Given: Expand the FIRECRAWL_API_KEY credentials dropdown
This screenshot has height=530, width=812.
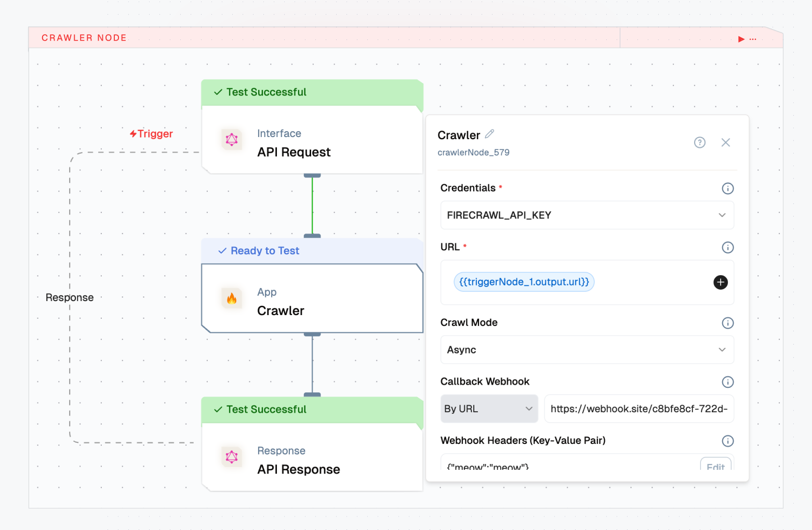Looking at the screenshot, I should (x=587, y=215).
